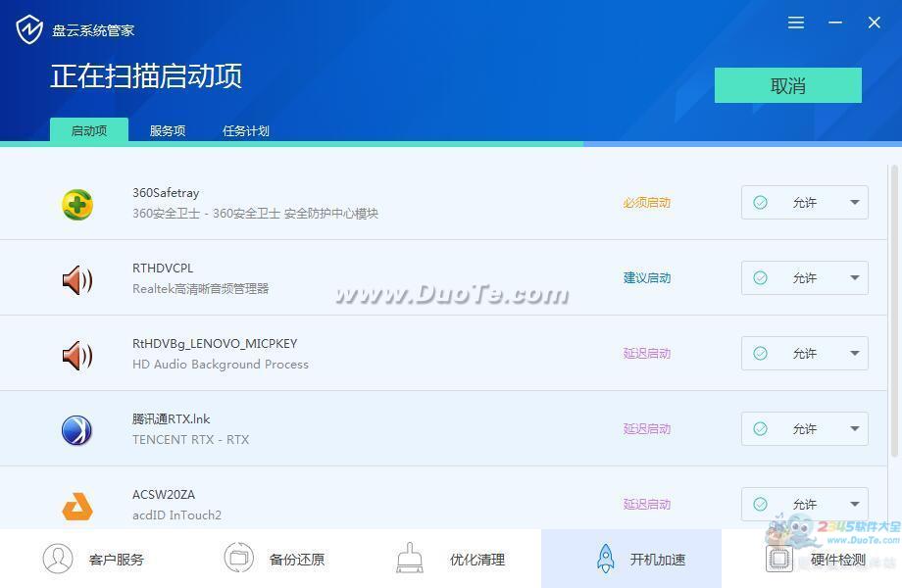This screenshot has width=902, height=588.
Task: Click the 360Safetray green plus icon
Action: 77,204
